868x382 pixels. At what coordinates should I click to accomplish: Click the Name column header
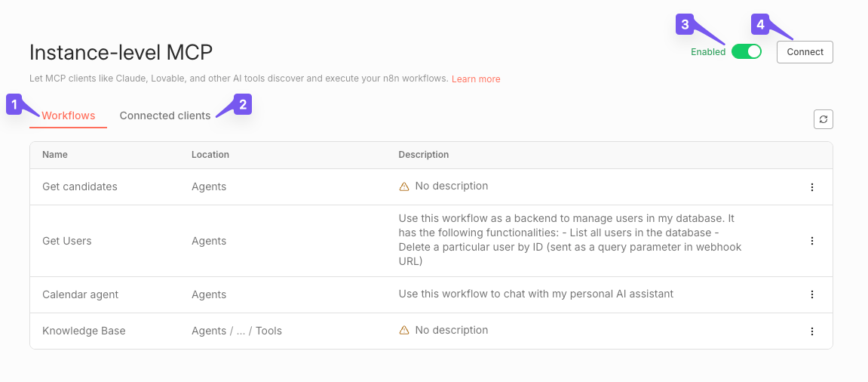pos(55,155)
